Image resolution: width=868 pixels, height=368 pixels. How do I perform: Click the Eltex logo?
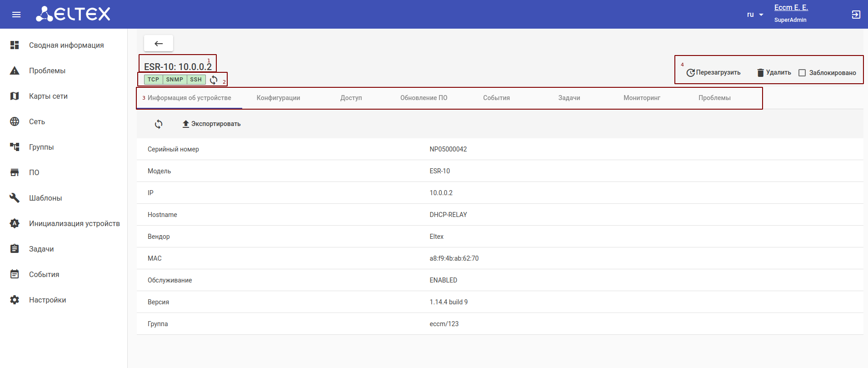coord(73,14)
